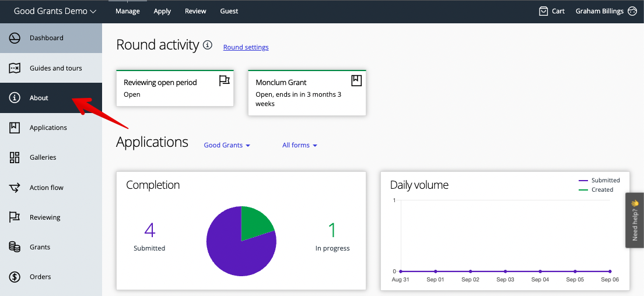Click the Reviewing flag icon in sidebar
Image resolution: width=644 pixels, height=296 pixels.
point(15,217)
